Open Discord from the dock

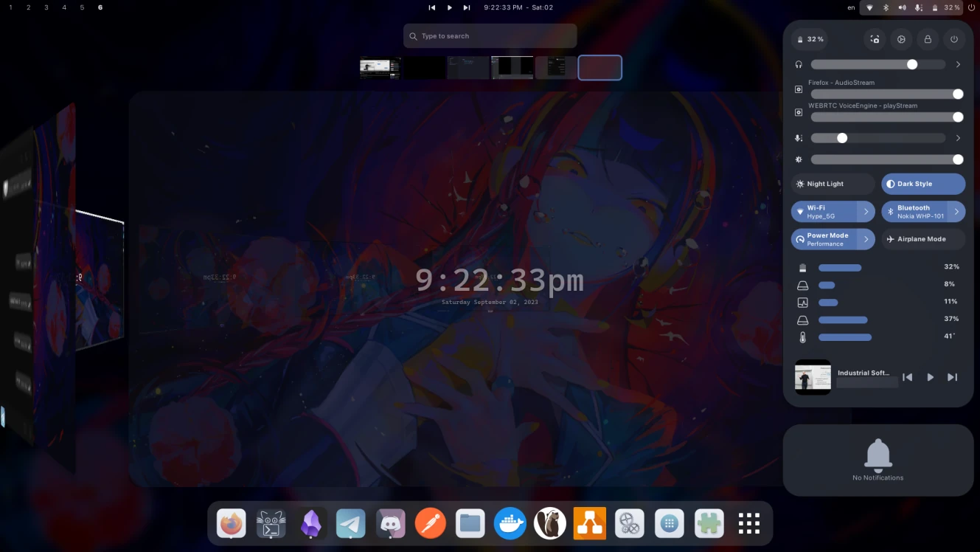coord(390,524)
